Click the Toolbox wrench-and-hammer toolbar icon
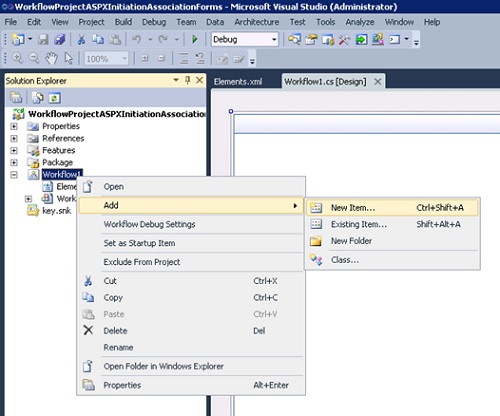Viewport: 500px width, 416px height. coord(344,39)
